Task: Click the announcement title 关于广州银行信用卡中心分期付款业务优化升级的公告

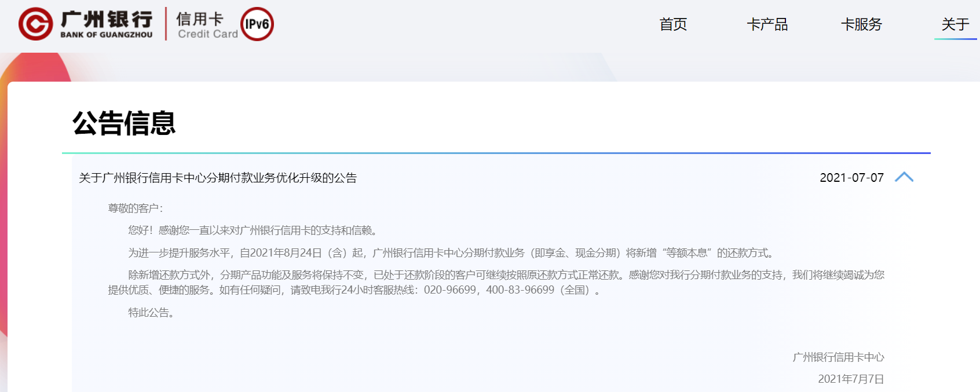Action: pyautogui.click(x=218, y=178)
